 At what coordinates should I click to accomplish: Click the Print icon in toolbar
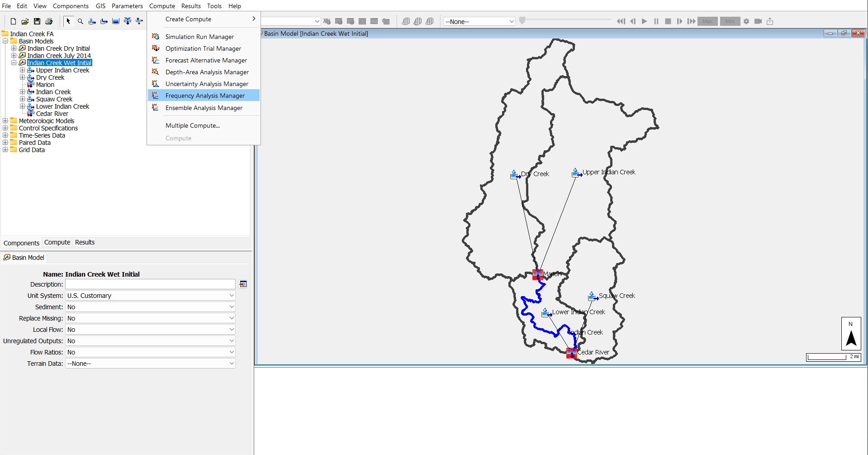[x=49, y=21]
